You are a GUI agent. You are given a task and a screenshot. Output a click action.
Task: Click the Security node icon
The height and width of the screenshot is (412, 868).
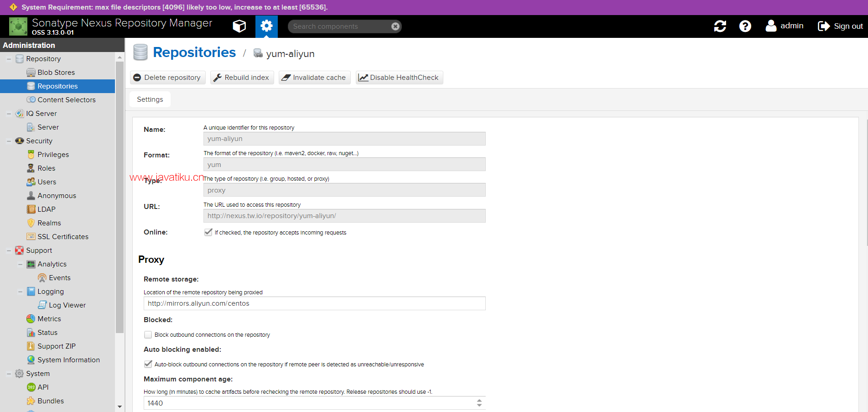pos(20,141)
